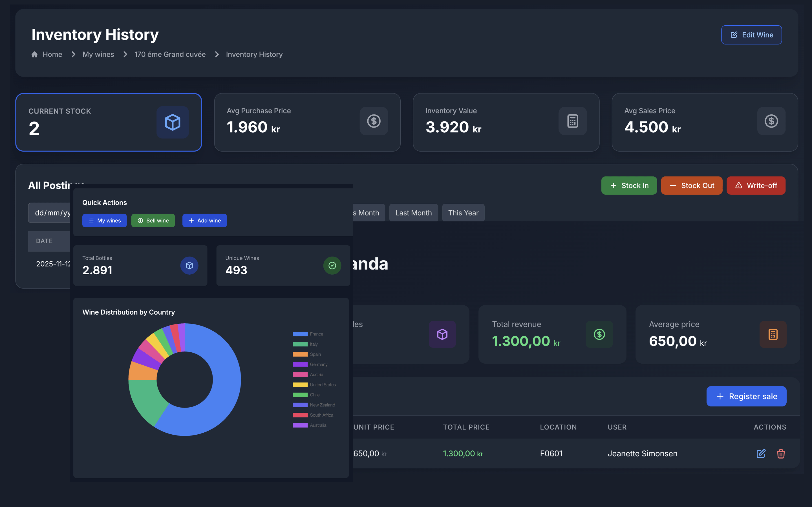This screenshot has height=507, width=812.
Task: Click the dollar icon on Avg Purchase Price card
Action: [x=374, y=121]
